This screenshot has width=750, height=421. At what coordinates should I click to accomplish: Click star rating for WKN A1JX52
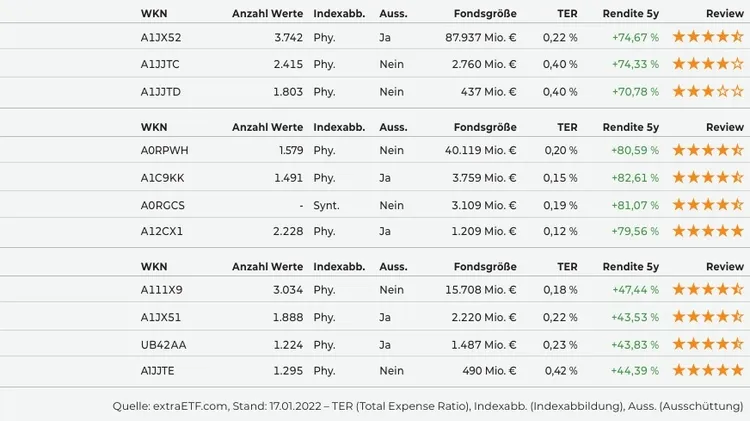coord(708,36)
